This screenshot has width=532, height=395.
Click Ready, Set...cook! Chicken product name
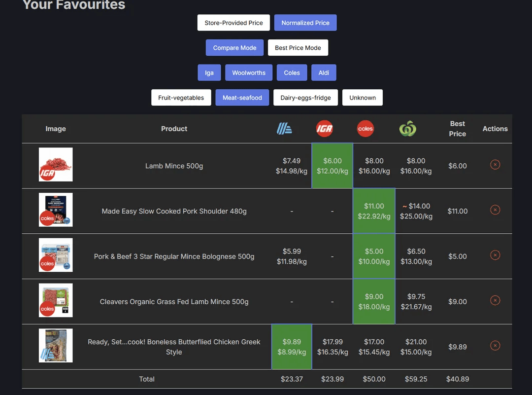click(x=174, y=347)
